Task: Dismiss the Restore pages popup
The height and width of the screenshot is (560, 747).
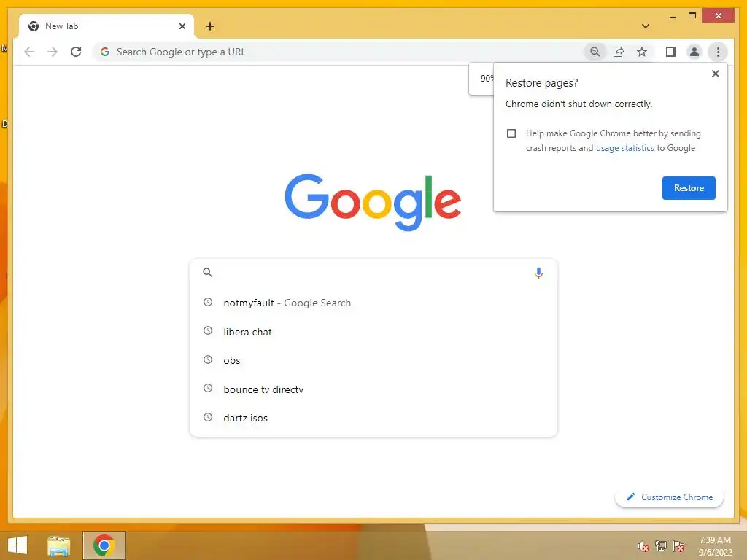Action: (x=715, y=74)
